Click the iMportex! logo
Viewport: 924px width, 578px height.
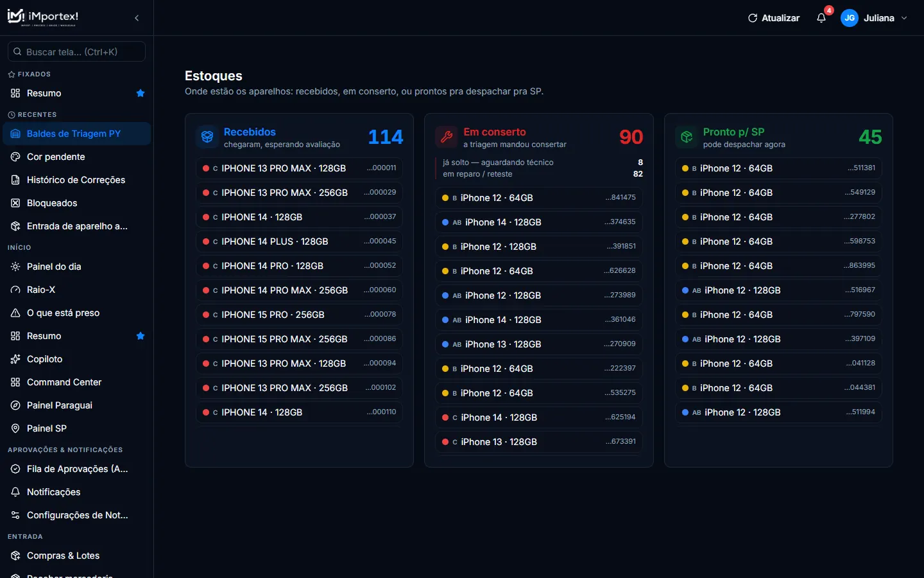pyautogui.click(x=43, y=17)
